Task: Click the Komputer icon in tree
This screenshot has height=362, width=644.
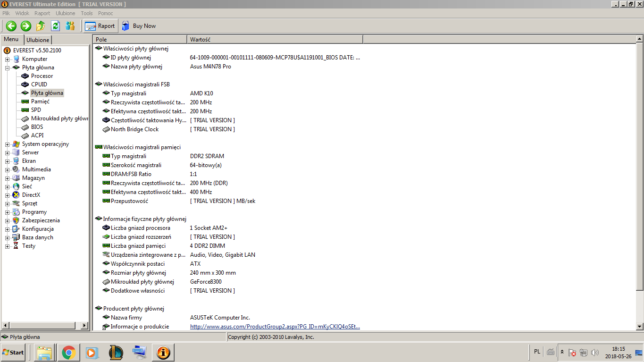Action: pyautogui.click(x=16, y=59)
